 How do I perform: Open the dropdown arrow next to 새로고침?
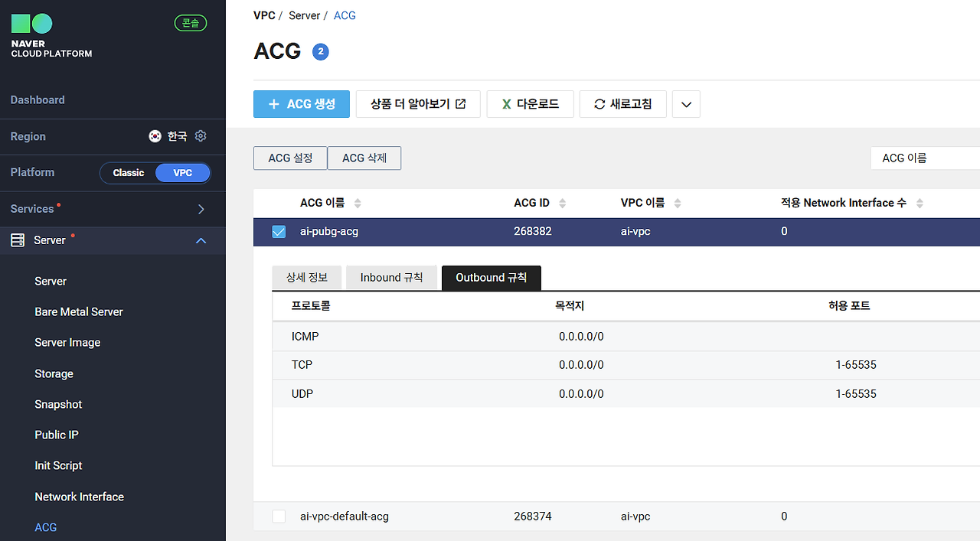point(685,103)
